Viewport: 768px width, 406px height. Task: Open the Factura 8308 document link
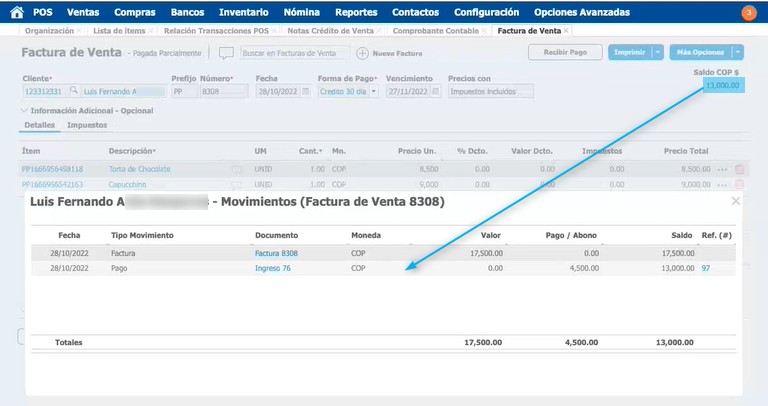(x=276, y=253)
